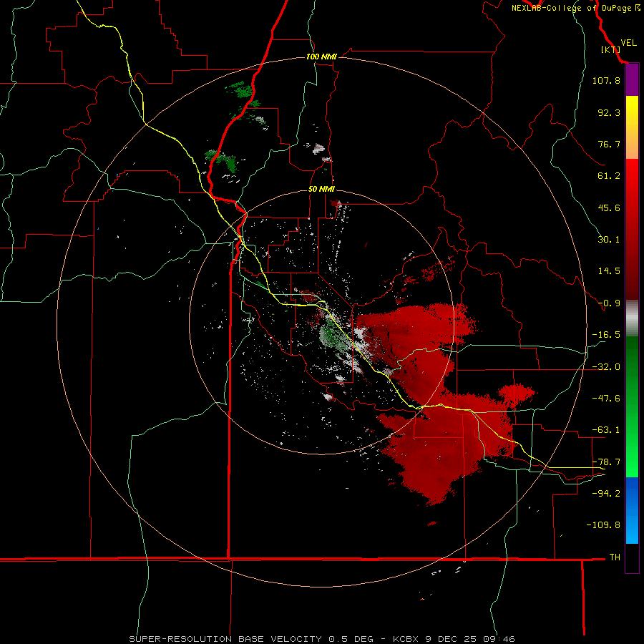Viewport: 644px width, 644px height.
Task: Select the 14.5 velocity value
Action: click(x=609, y=271)
